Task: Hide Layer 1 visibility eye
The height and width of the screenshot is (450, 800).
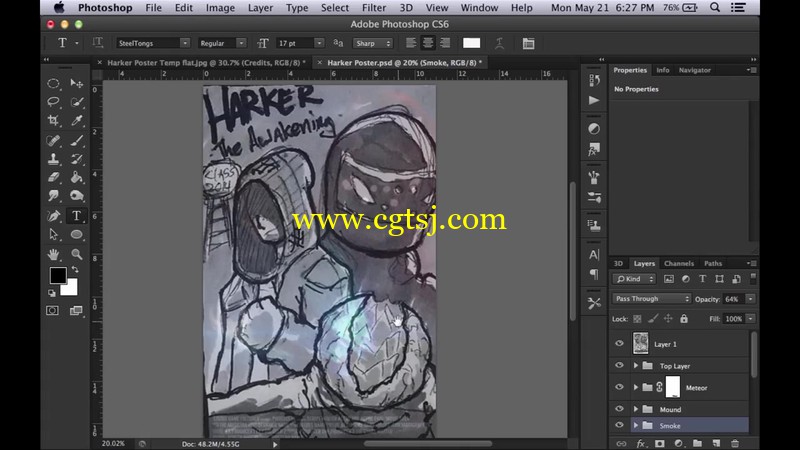Action: pos(619,343)
